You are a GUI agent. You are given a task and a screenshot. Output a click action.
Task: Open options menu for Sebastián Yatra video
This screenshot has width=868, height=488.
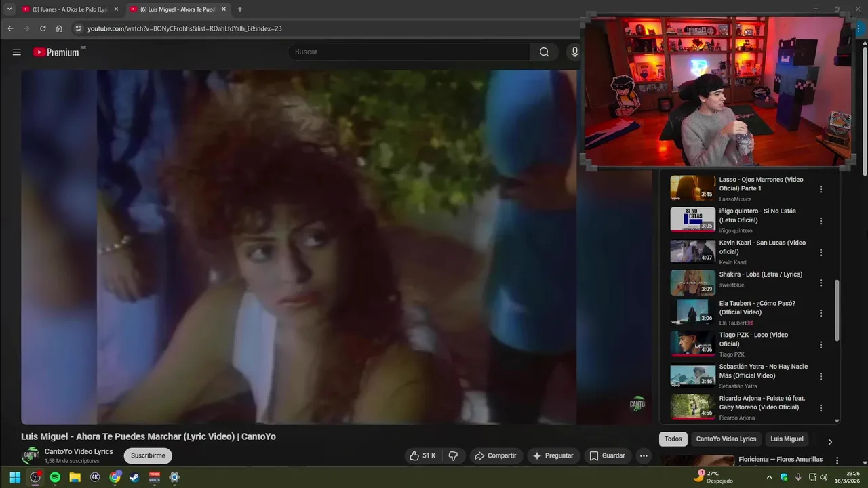click(x=821, y=376)
